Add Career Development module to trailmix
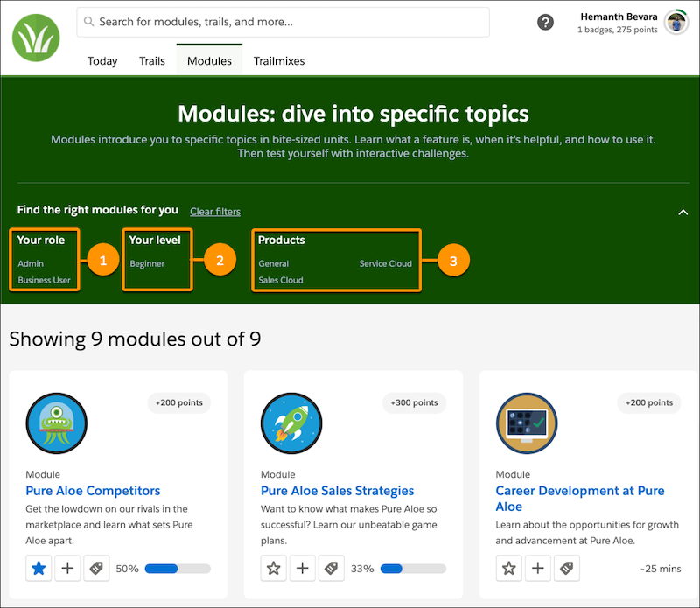This screenshot has width=700, height=608. pyautogui.click(x=538, y=569)
